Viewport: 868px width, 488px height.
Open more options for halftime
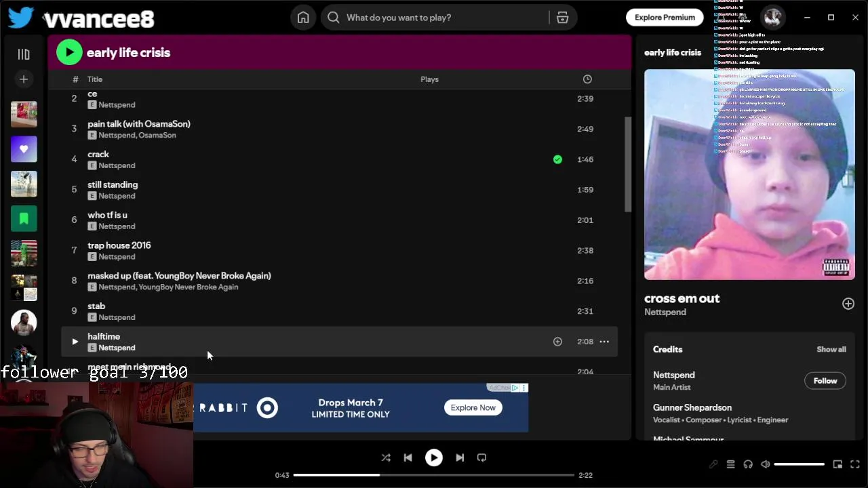click(x=604, y=342)
